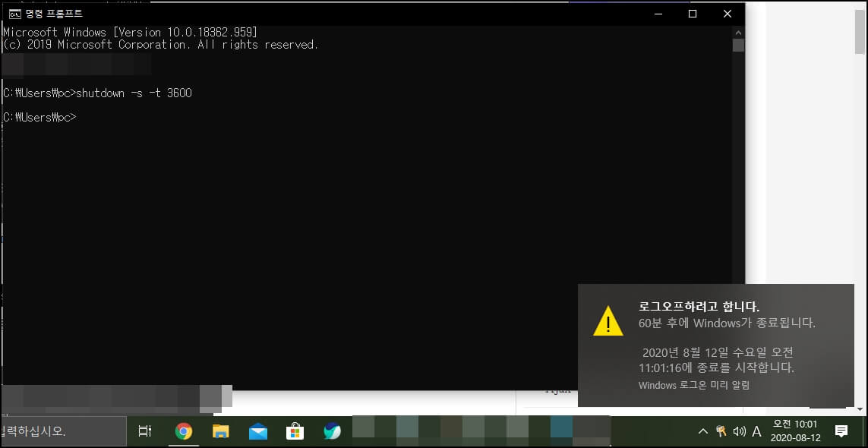Switch the IME input mode indicator A
Viewport: 868px width, 448px height.
pos(756,431)
